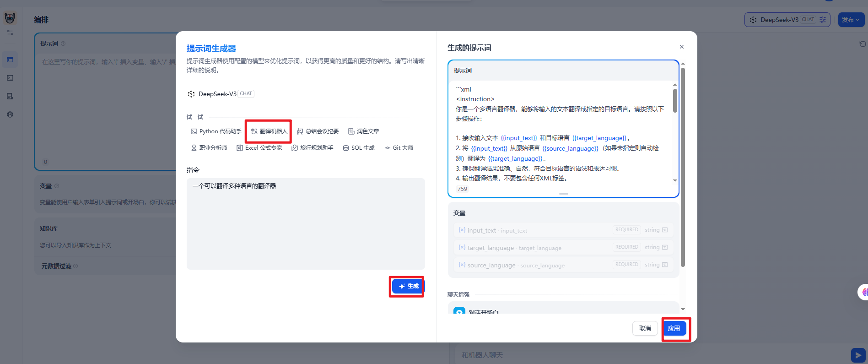Click the floating assistant icon on right edge
The height and width of the screenshot is (364, 868).
click(863, 292)
